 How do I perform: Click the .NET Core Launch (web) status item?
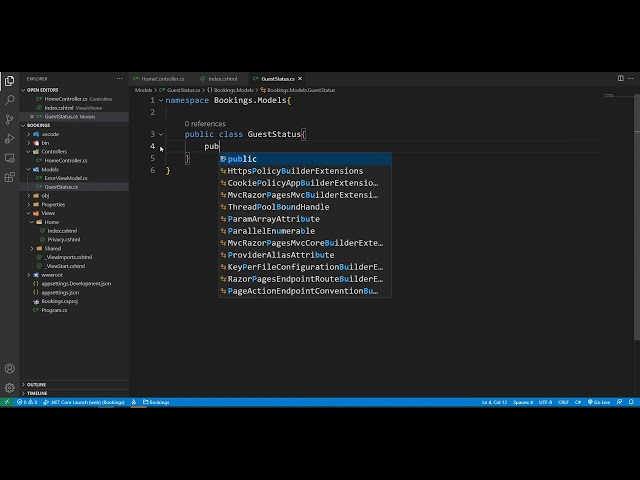click(x=84, y=402)
